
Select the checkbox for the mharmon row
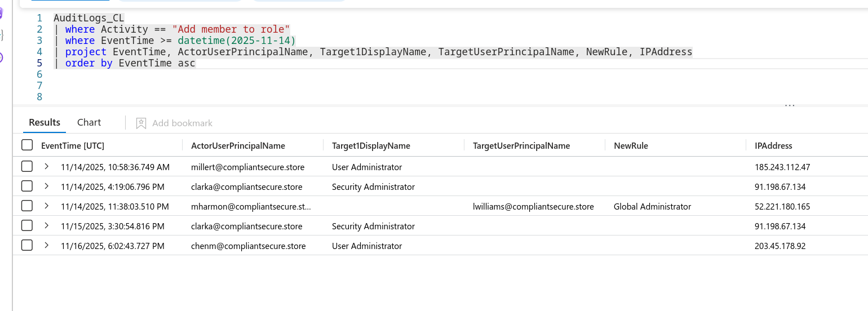(x=27, y=206)
